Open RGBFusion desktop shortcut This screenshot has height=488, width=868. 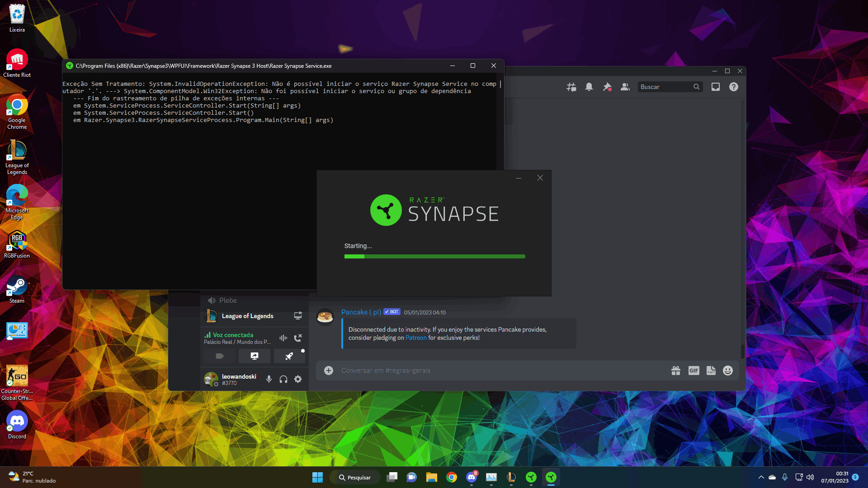click(17, 244)
